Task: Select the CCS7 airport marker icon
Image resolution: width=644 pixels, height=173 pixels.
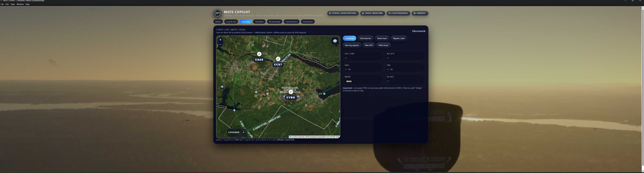Action: tap(278, 59)
